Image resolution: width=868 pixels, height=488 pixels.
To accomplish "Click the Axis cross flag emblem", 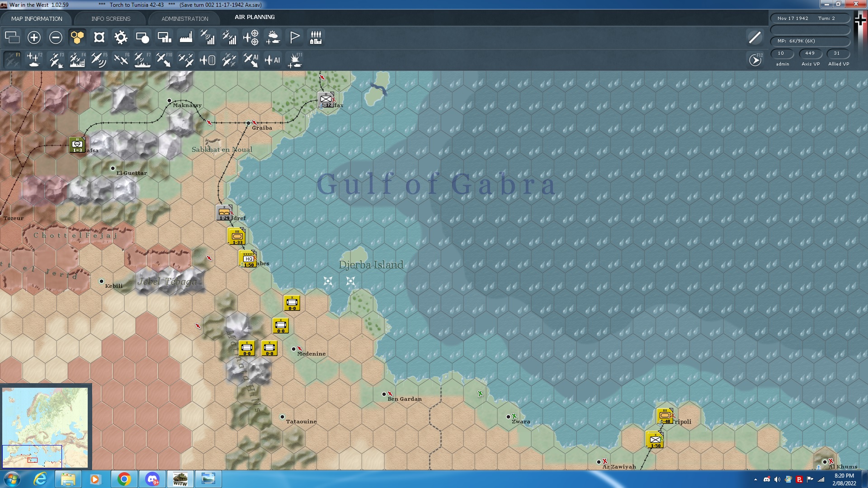I will 860,19.
